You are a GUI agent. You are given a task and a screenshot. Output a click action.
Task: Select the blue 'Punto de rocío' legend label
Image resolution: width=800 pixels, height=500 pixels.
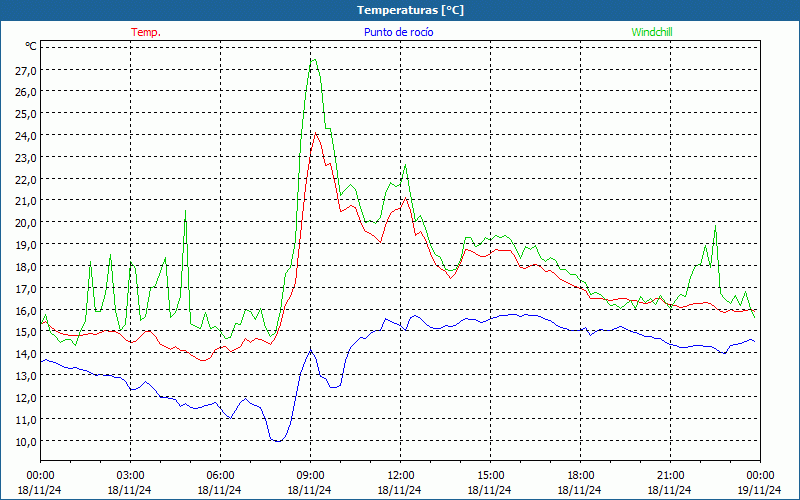(398, 32)
